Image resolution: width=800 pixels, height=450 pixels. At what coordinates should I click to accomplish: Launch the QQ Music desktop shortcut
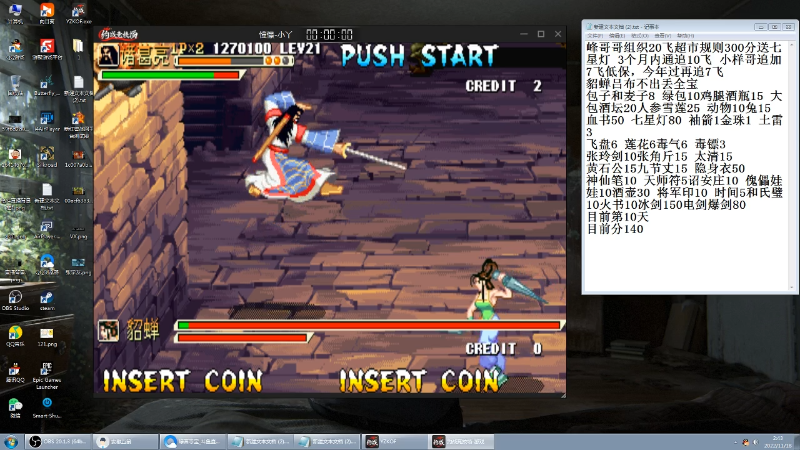15,336
